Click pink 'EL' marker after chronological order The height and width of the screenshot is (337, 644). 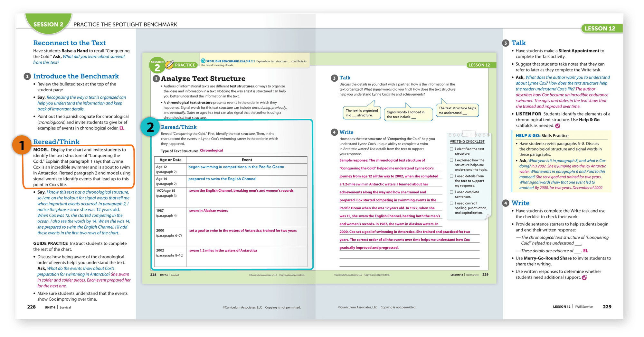122,128
